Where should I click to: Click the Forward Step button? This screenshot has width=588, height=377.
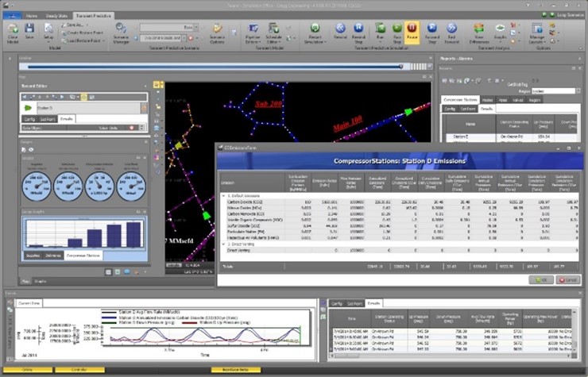click(432, 33)
